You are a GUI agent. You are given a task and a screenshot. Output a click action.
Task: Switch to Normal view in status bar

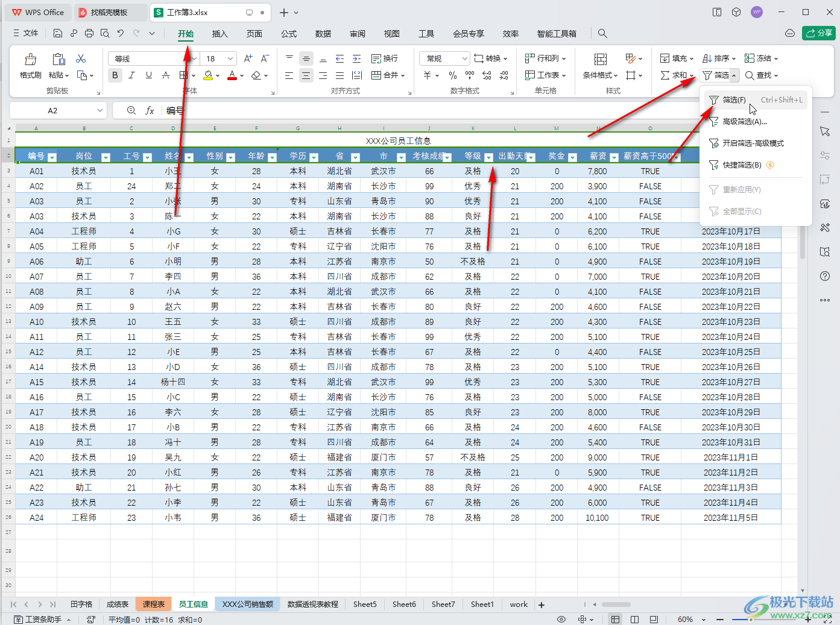(x=615, y=620)
